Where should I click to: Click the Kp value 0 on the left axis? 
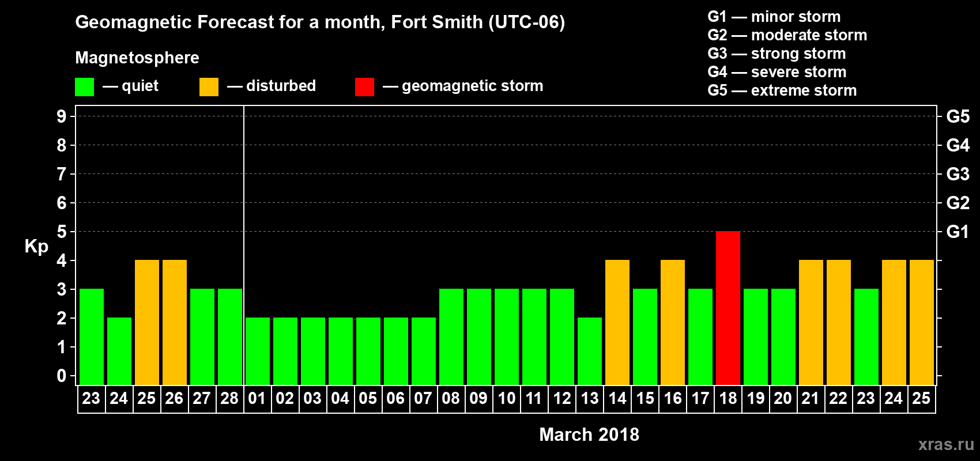point(62,376)
